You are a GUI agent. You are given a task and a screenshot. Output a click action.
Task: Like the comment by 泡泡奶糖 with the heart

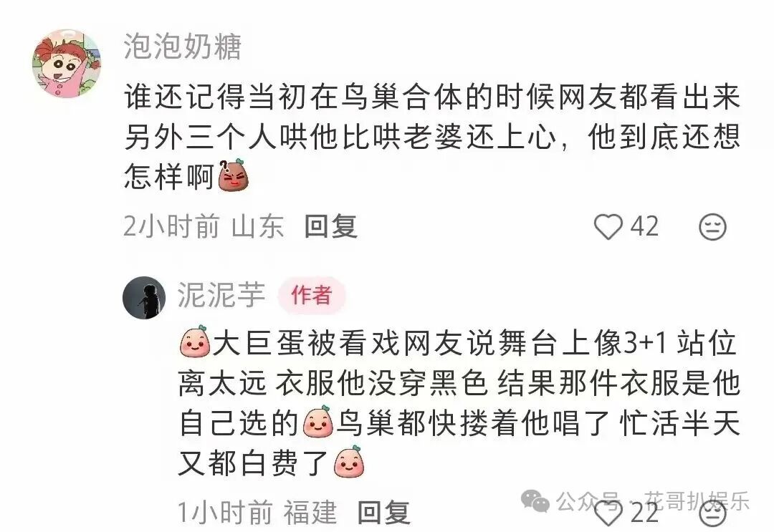coord(608,227)
